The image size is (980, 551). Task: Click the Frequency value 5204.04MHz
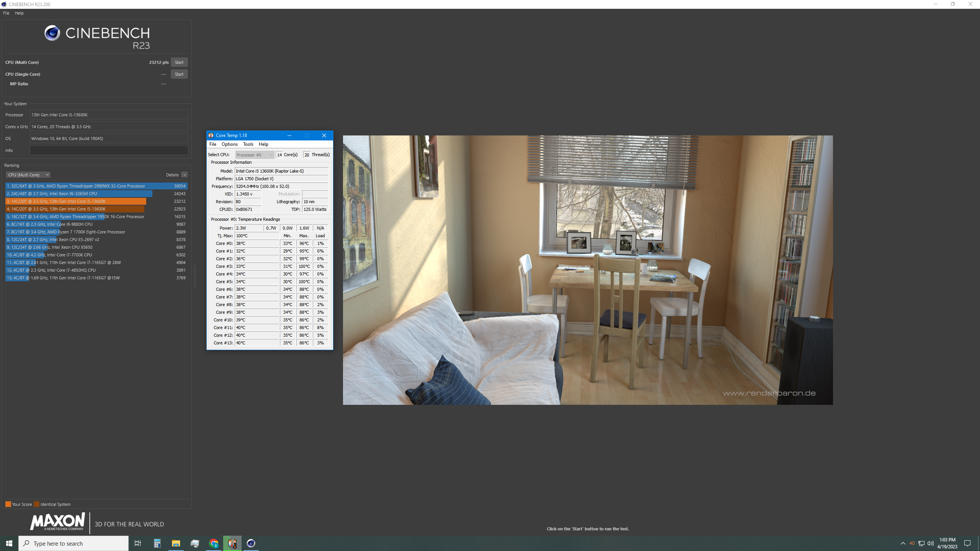[x=281, y=186]
